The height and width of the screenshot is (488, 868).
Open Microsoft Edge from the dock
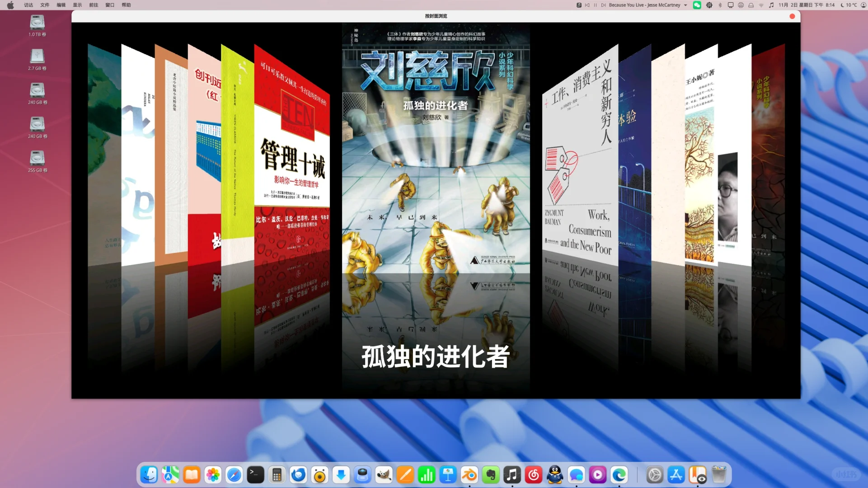[x=619, y=475]
